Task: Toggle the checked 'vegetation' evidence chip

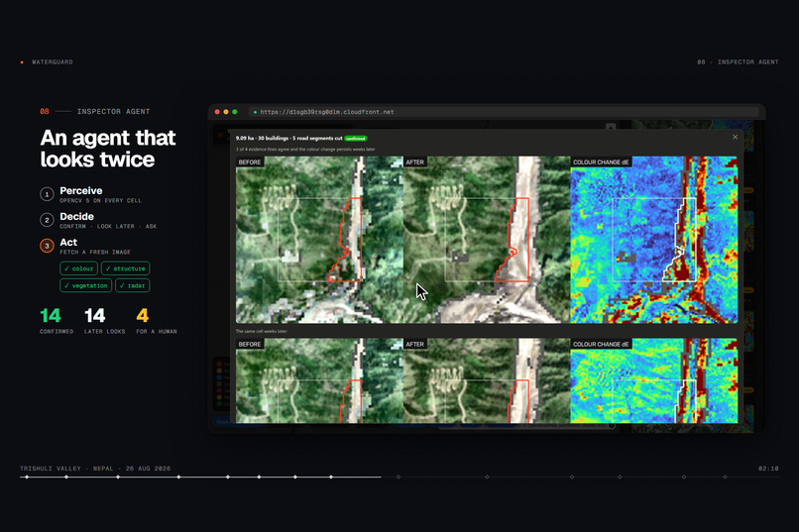Action: [85, 285]
